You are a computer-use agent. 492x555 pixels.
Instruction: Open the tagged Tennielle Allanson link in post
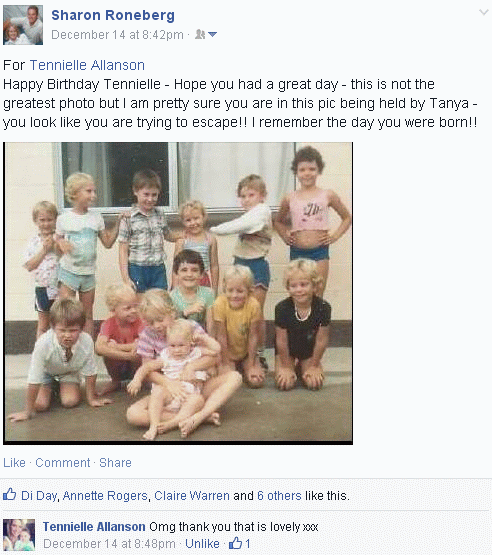pyautogui.click(x=87, y=65)
